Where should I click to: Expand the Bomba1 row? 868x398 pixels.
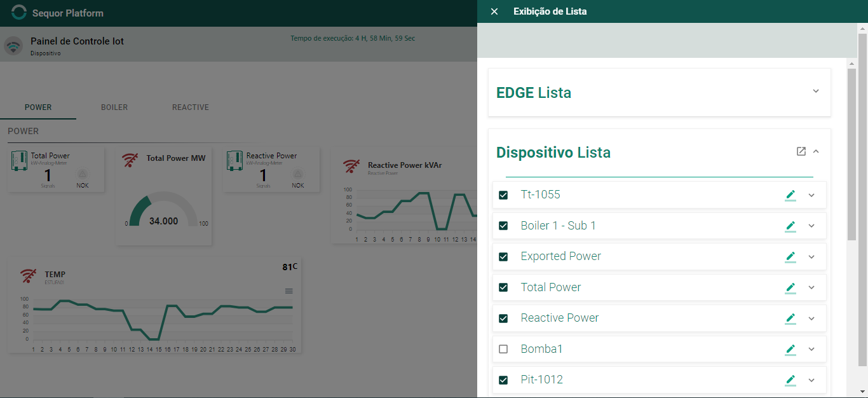(811, 349)
